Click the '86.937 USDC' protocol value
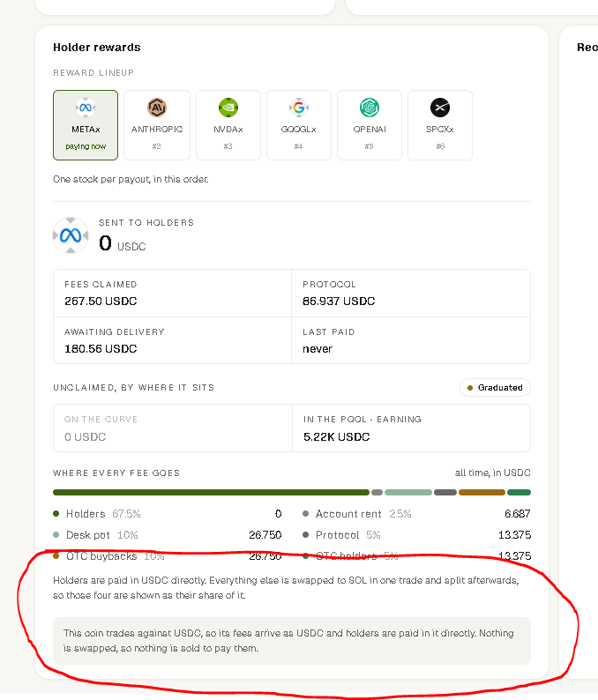Viewport: 598px width, 700px height. 339,302
